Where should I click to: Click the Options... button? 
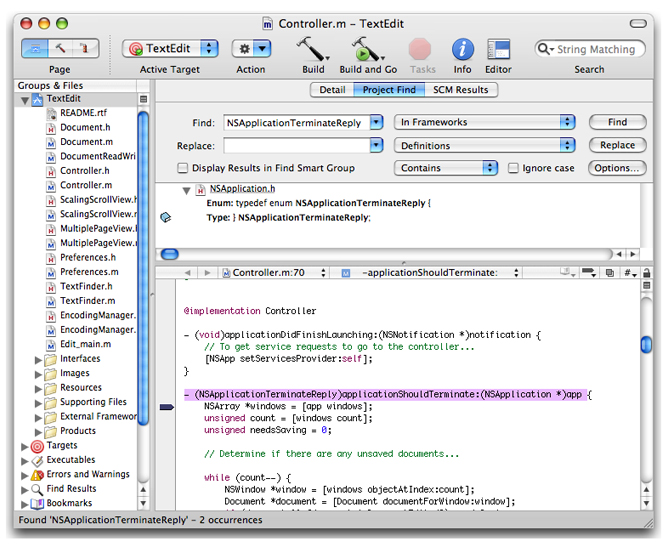click(616, 168)
